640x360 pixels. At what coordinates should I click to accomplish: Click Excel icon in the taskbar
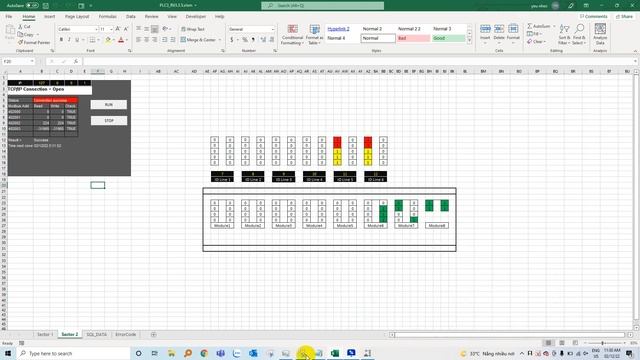tap(335, 353)
